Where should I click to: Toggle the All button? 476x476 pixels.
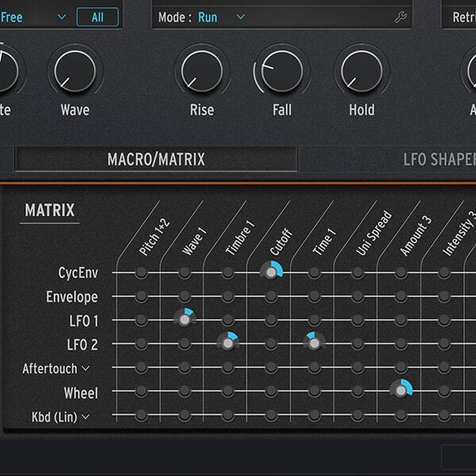tap(98, 17)
